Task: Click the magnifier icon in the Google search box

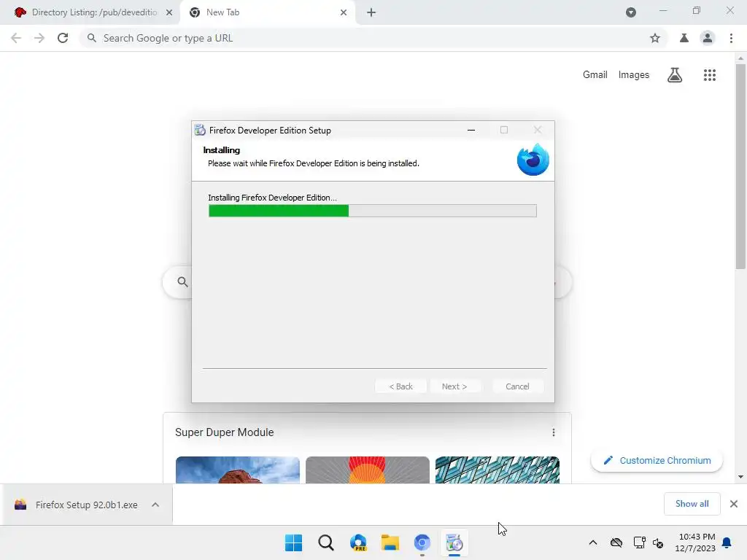Action: pos(182,282)
